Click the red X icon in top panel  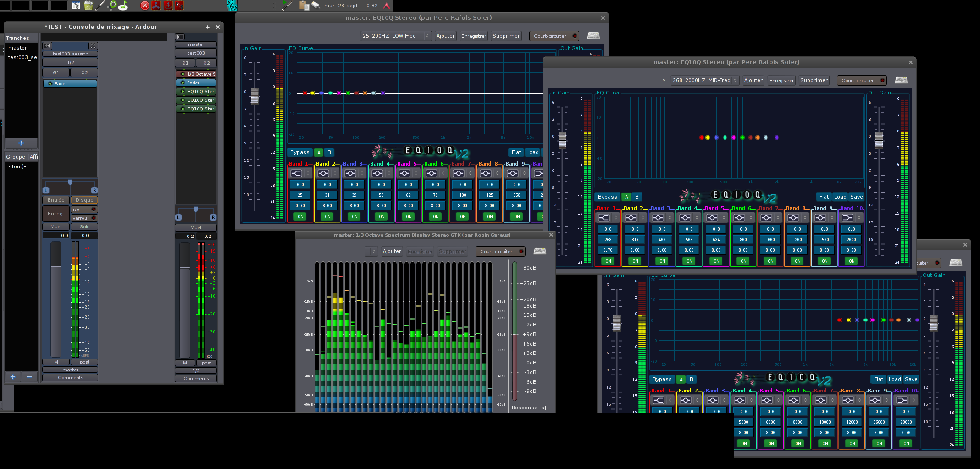[x=144, y=6]
